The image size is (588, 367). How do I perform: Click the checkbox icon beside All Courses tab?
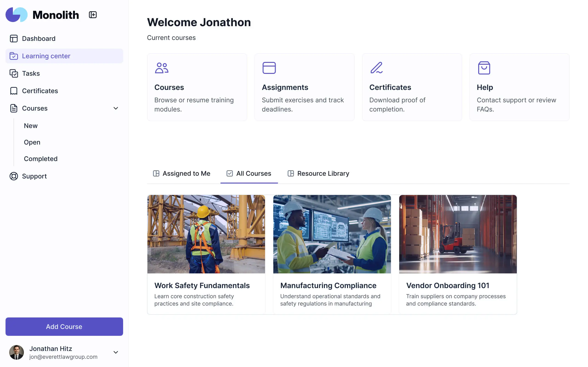pyautogui.click(x=229, y=173)
